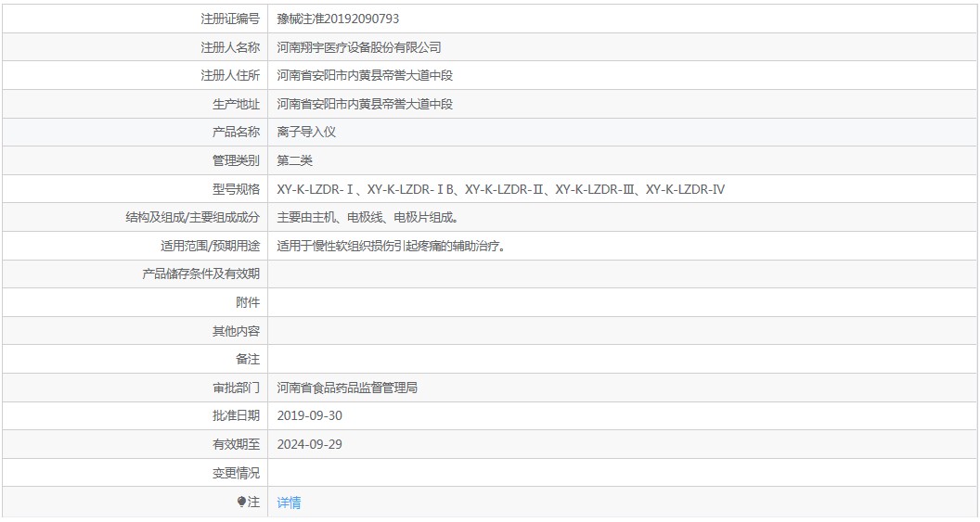Select management class value 第二类
This screenshot has width=980, height=522.
click(294, 160)
